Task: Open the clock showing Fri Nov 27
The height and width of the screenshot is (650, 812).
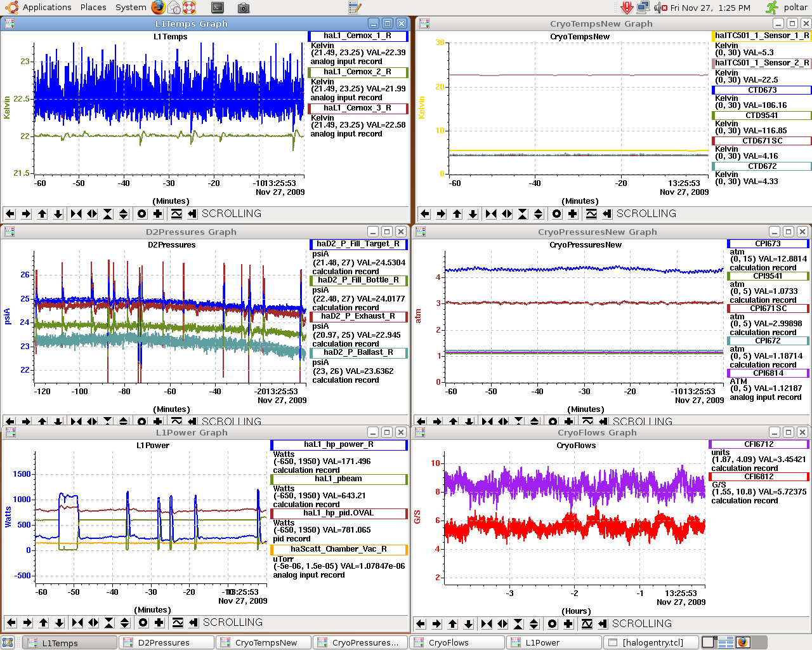Action: tap(710, 8)
